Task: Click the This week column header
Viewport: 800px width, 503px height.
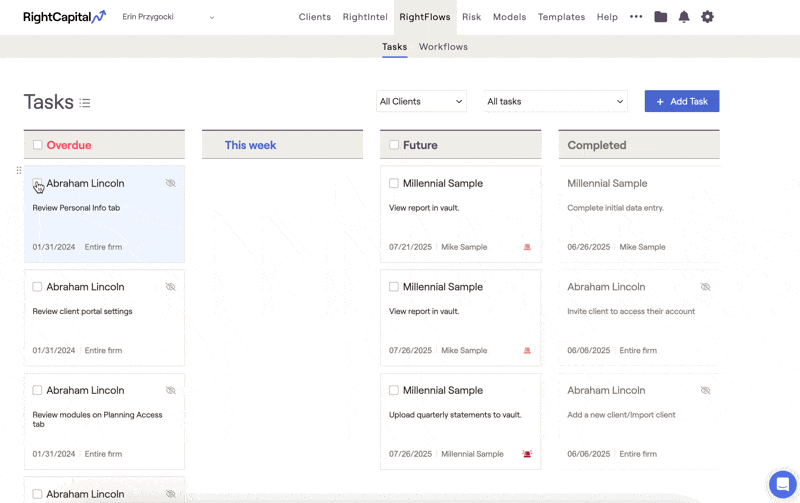Action: tap(282, 145)
